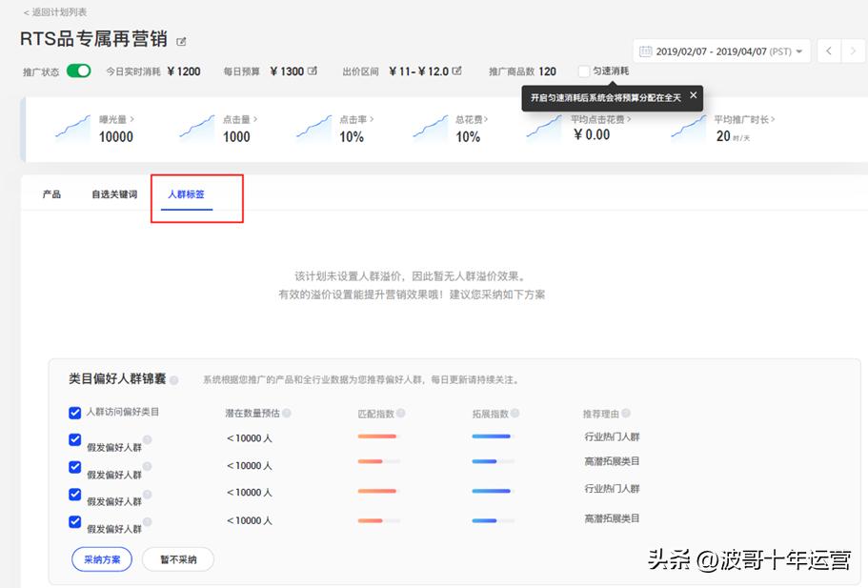Screen dimensions: 868x588
Task: Enable the 匀速消耗 checkbox
Action: (583, 70)
